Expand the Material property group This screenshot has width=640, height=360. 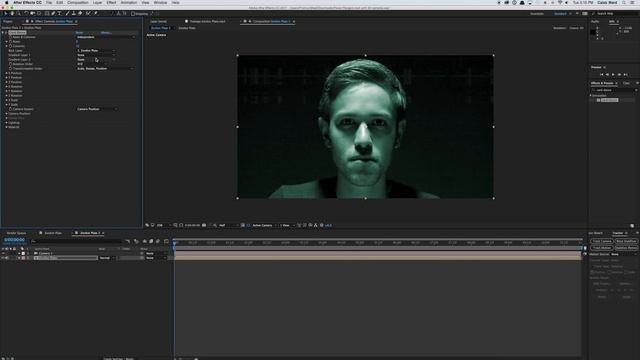[7, 127]
